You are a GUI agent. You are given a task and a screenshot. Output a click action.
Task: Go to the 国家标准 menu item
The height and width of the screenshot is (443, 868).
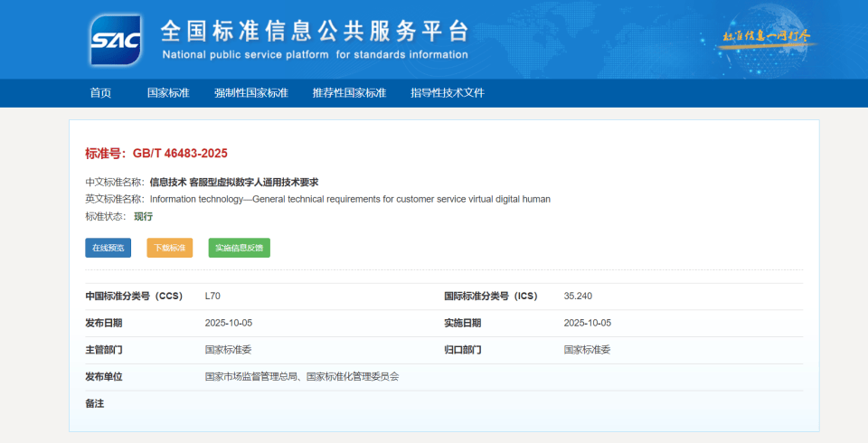coord(168,93)
